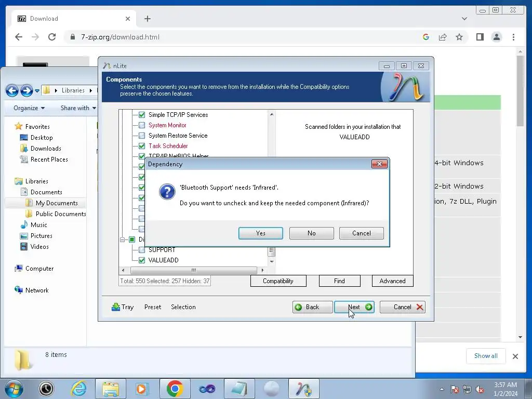The height and width of the screenshot is (399, 532).
Task: Open Explorer's recent locations dropdown
Action: (37, 90)
